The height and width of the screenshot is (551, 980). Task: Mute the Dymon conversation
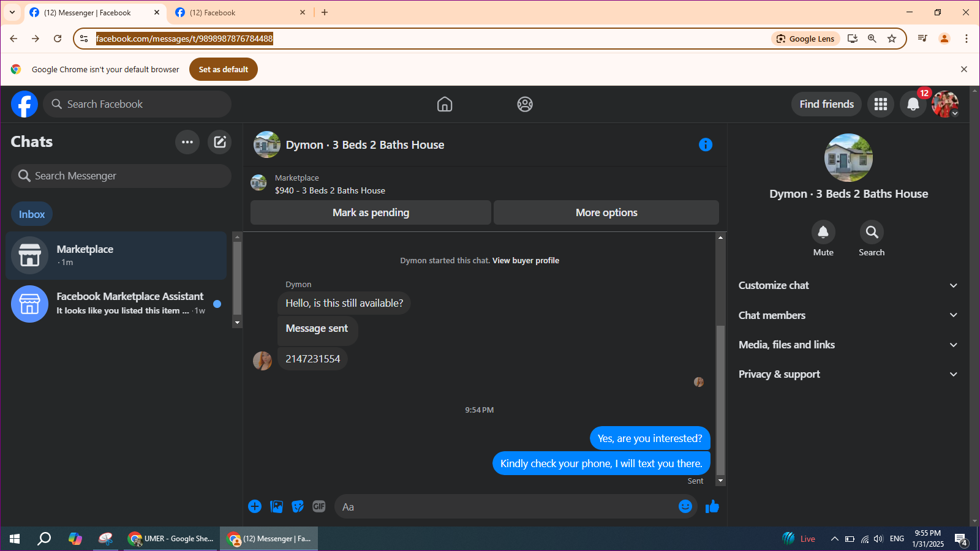pyautogui.click(x=823, y=232)
